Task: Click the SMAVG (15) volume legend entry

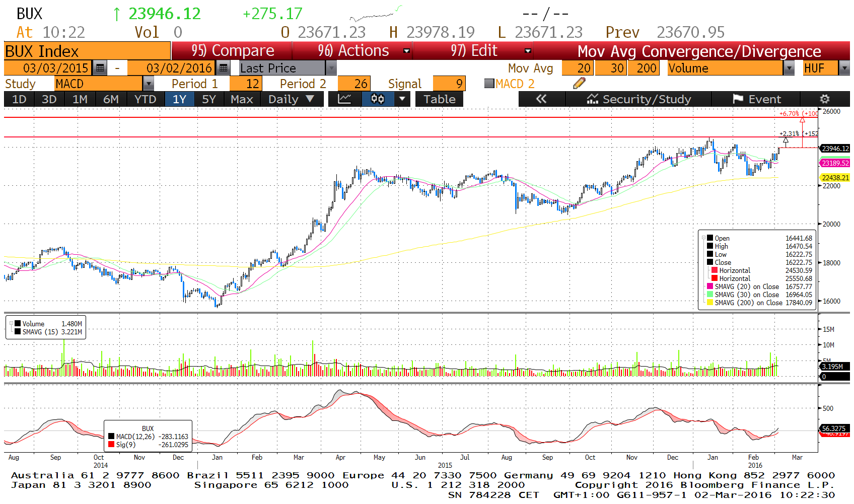Action: pyautogui.click(x=48, y=332)
